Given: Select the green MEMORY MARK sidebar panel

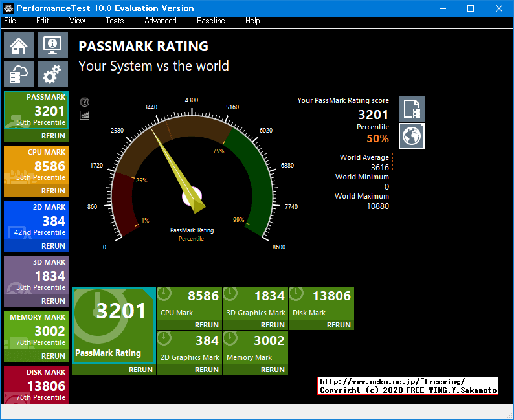Looking at the screenshot, I should [36, 331].
